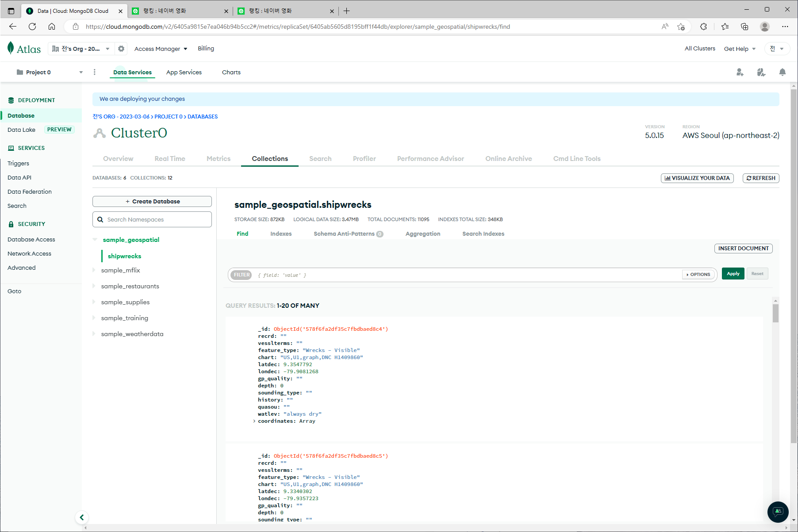798x532 pixels.
Task: Open Data Lake in sidebar
Action: pos(21,130)
